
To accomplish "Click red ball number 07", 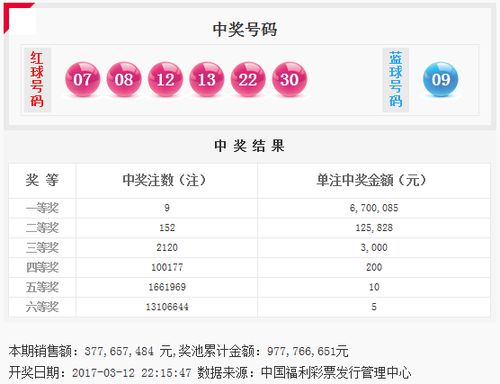I will click(82, 79).
